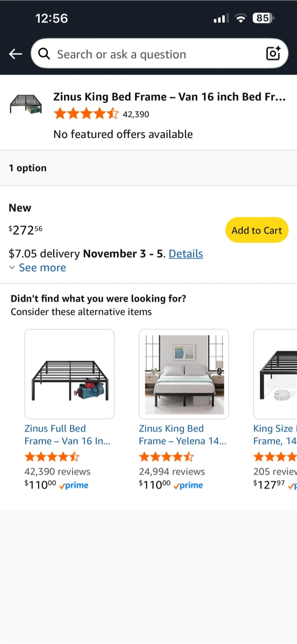
Task: Tap the cellular signal bars icon
Action: 221,18
